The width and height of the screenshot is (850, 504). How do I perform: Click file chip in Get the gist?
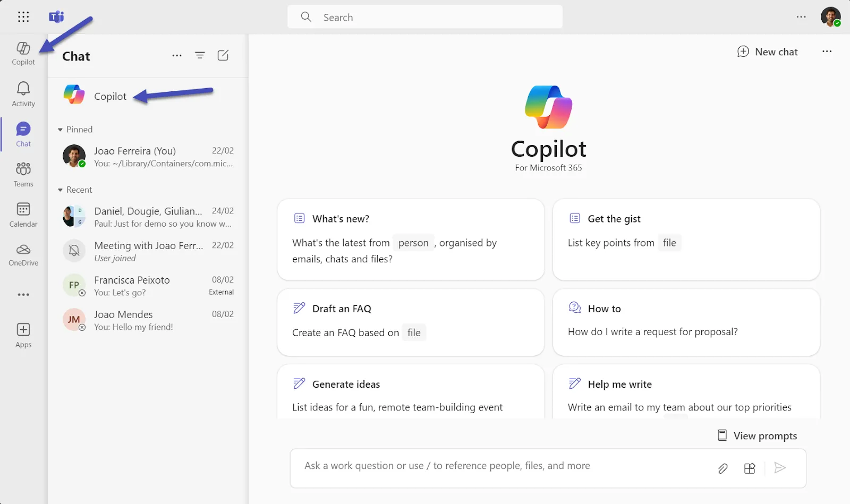(669, 243)
